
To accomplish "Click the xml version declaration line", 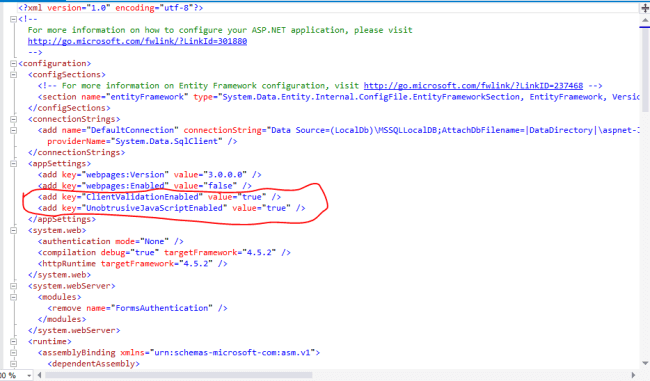I will pos(111,8).
